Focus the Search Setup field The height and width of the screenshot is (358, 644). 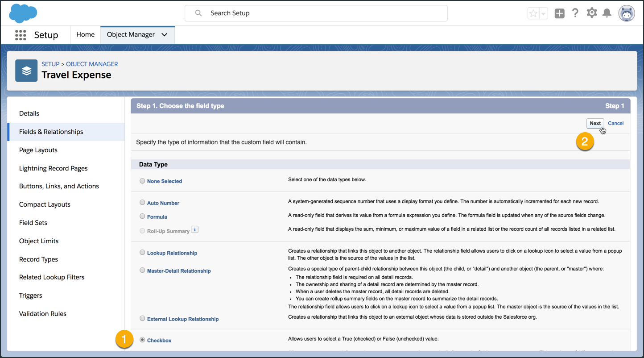(x=316, y=13)
